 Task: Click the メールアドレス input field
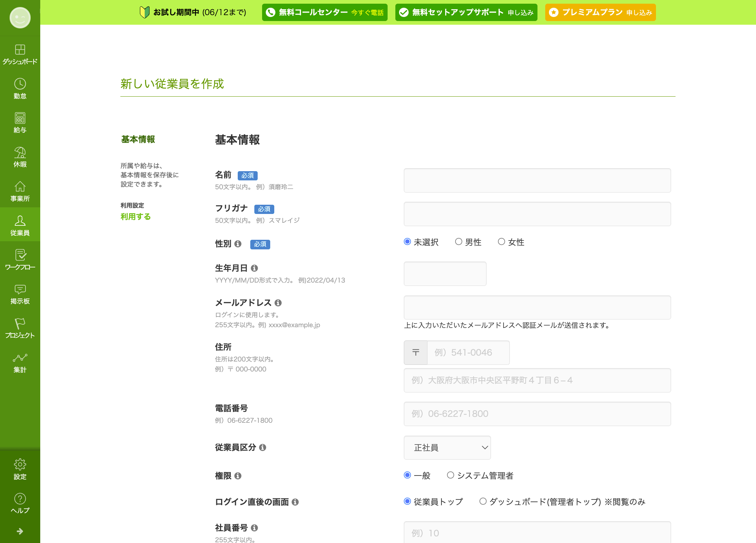(x=537, y=307)
